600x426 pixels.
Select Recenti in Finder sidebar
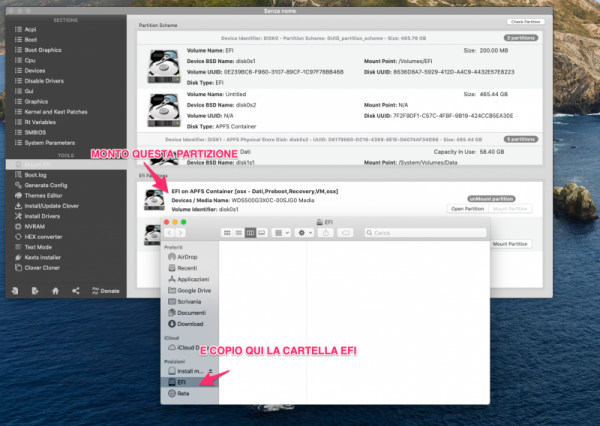(x=189, y=268)
